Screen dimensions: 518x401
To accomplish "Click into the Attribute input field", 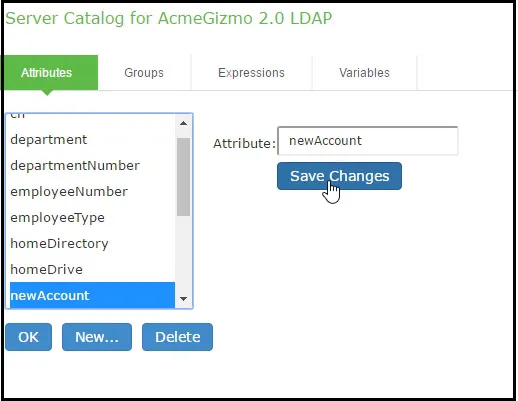I will [x=368, y=141].
